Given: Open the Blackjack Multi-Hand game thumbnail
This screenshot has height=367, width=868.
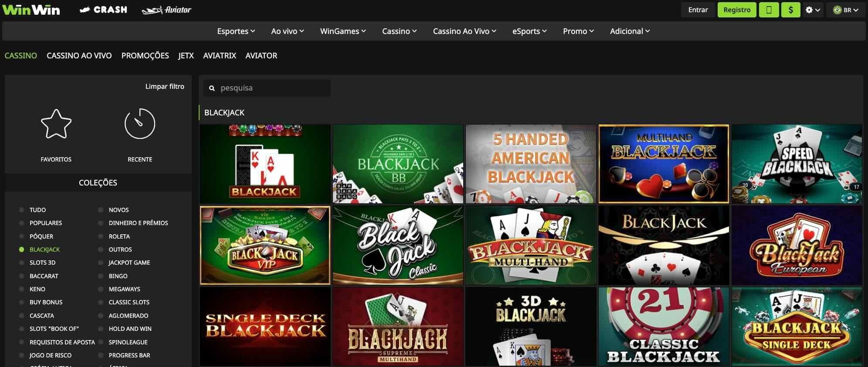Looking at the screenshot, I should 531,245.
